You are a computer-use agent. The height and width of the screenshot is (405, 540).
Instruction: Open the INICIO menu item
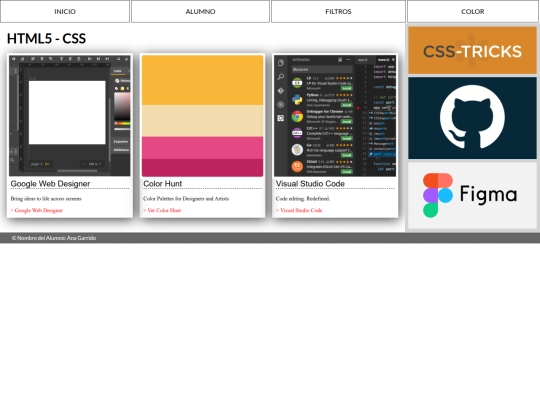coord(65,11)
